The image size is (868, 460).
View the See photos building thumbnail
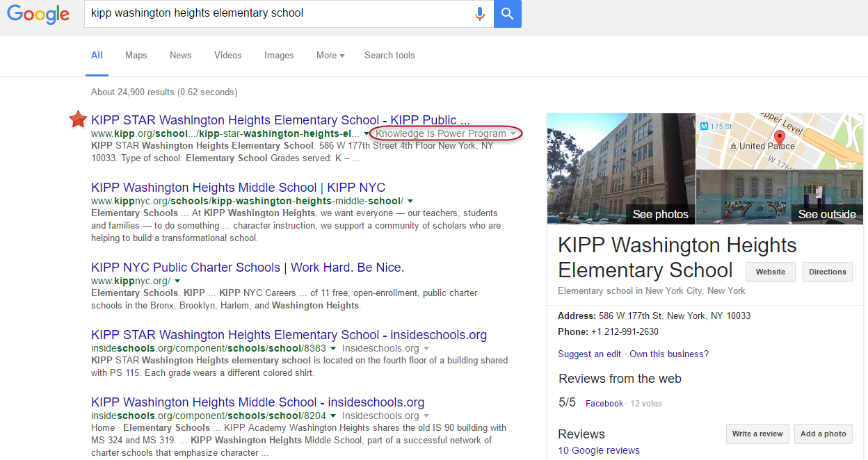click(x=621, y=169)
